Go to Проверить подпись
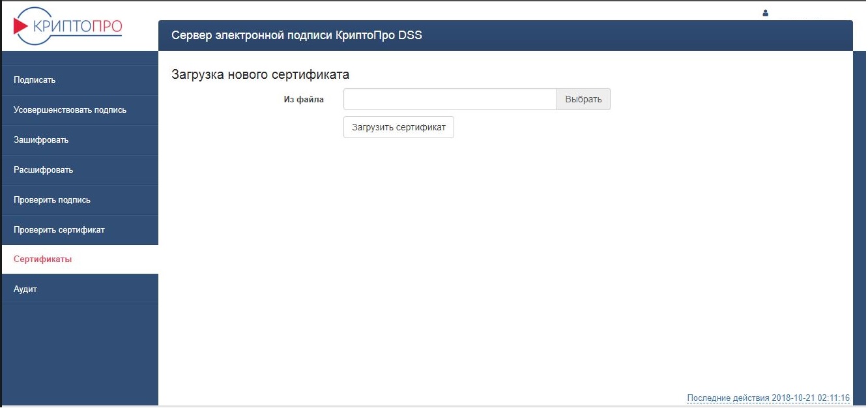868x408 pixels. click(80, 200)
